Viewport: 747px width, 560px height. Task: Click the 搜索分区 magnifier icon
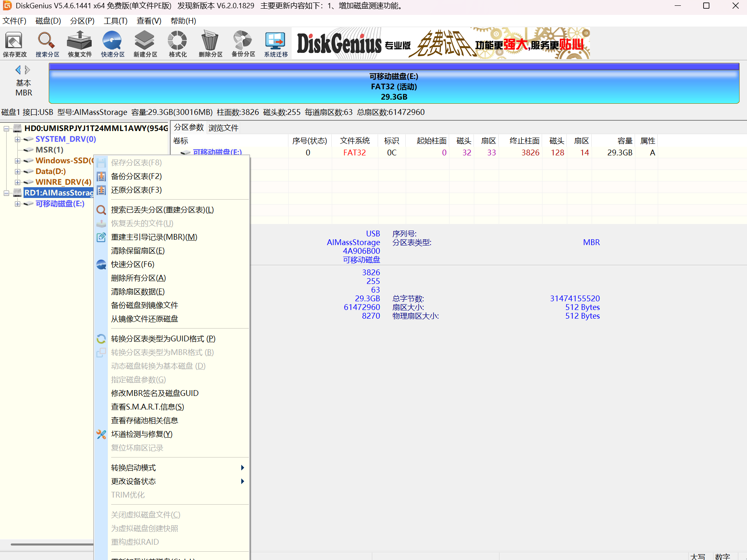[47, 44]
